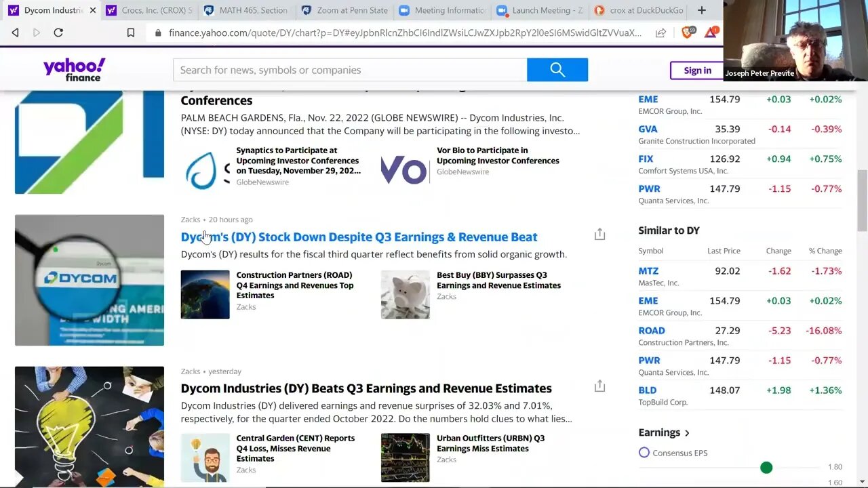Click the Last Price column header

tap(724, 251)
